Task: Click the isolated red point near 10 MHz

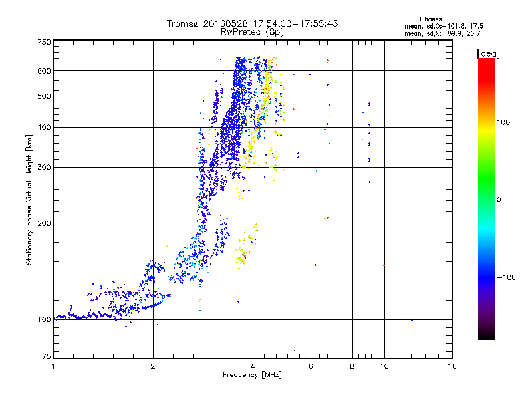Action: 384,265
